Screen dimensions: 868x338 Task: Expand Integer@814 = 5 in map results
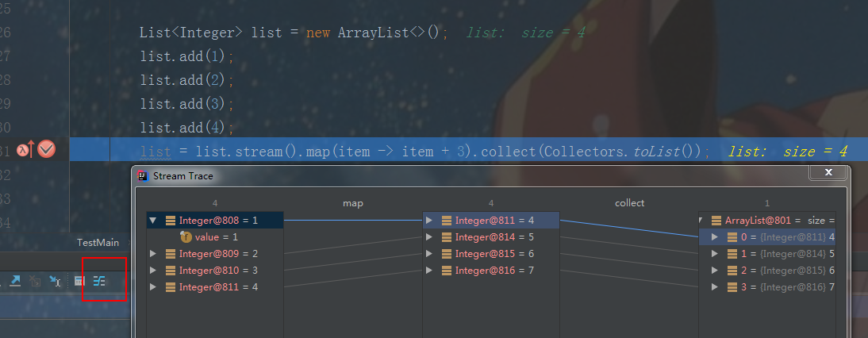tap(428, 236)
